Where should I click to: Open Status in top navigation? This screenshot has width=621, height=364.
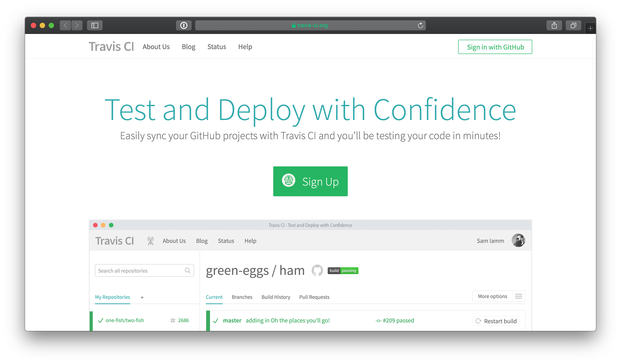217,47
